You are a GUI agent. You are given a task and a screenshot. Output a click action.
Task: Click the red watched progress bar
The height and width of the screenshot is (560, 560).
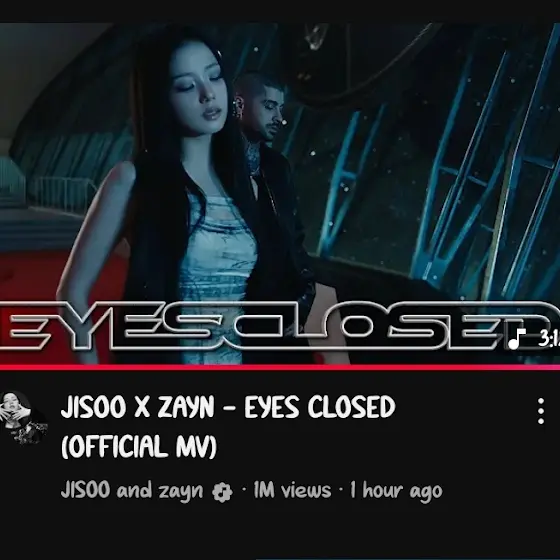[280, 367]
